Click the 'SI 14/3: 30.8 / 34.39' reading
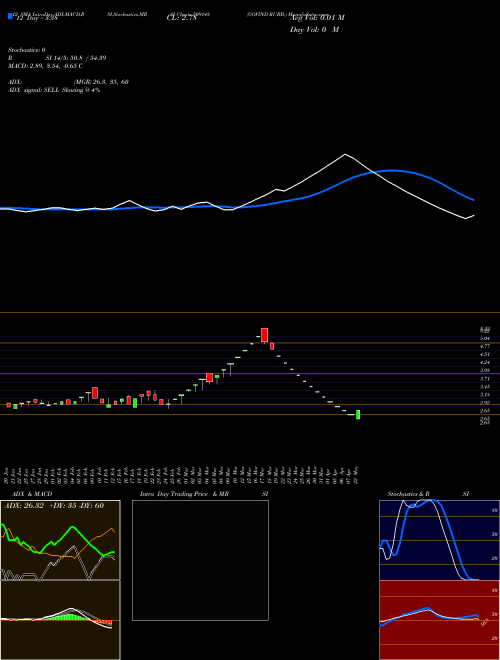The width and height of the screenshot is (500, 660). [x=76, y=58]
